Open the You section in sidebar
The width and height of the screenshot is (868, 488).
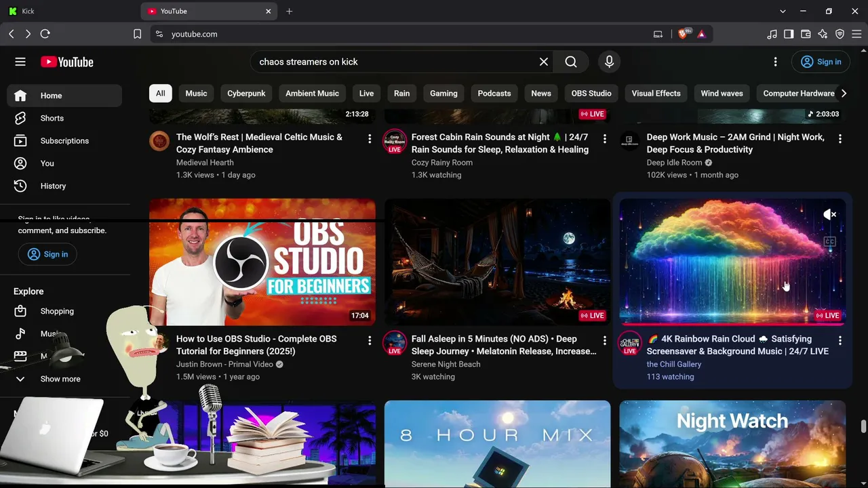click(x=64, y=163)
